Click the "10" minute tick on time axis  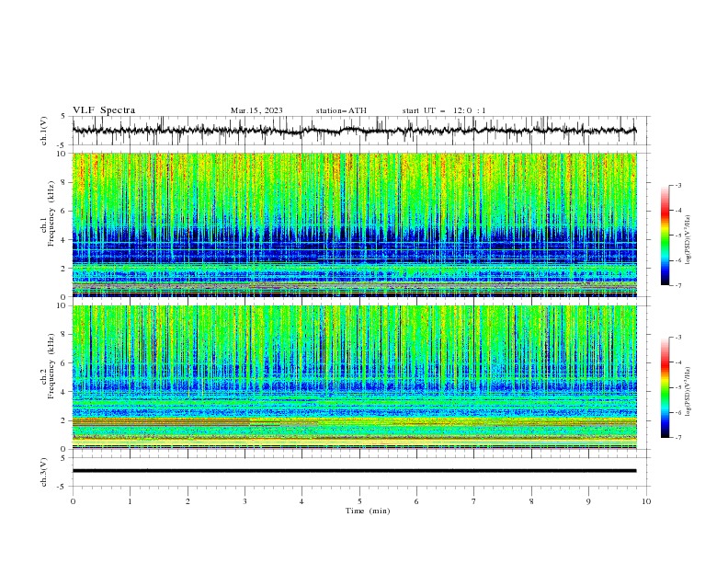click(646, 501)
